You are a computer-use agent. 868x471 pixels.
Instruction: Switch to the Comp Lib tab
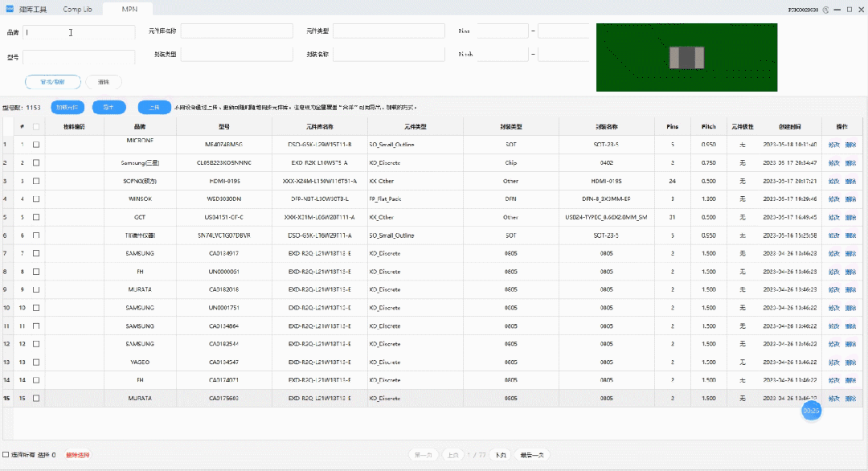click(77, 9)
